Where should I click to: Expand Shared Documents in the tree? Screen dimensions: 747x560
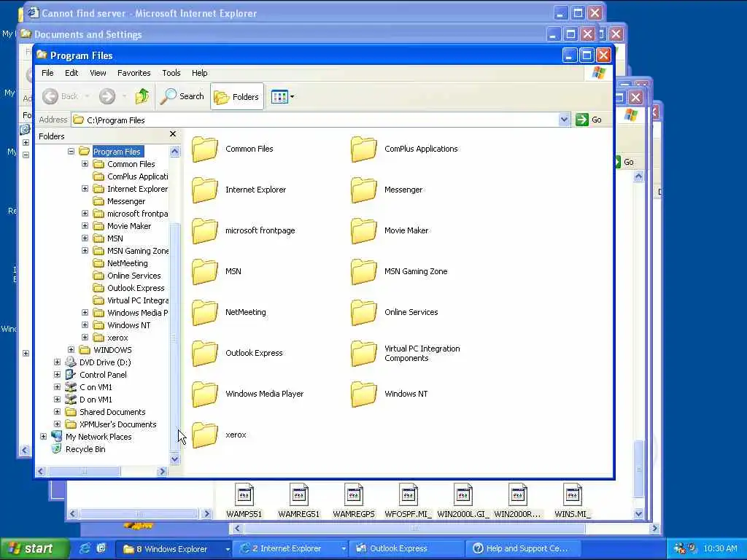(57, 411)
